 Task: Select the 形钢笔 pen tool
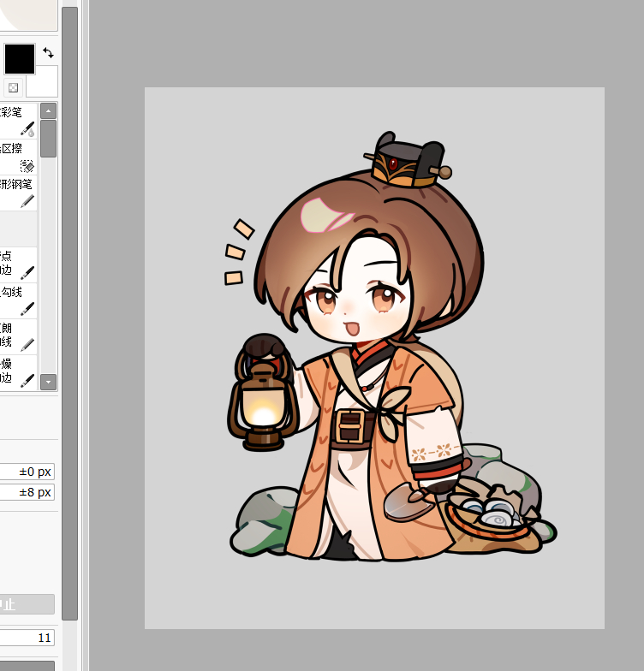click(x=18, y=193)
